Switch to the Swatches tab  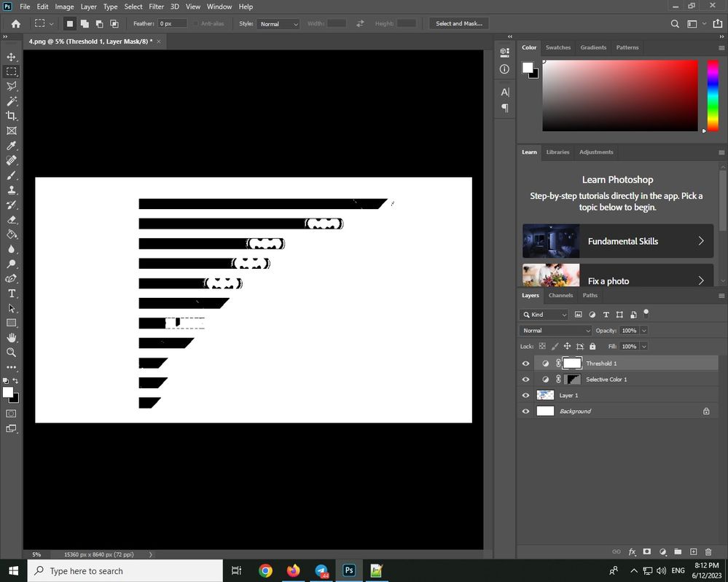click(x=558, y=47)
